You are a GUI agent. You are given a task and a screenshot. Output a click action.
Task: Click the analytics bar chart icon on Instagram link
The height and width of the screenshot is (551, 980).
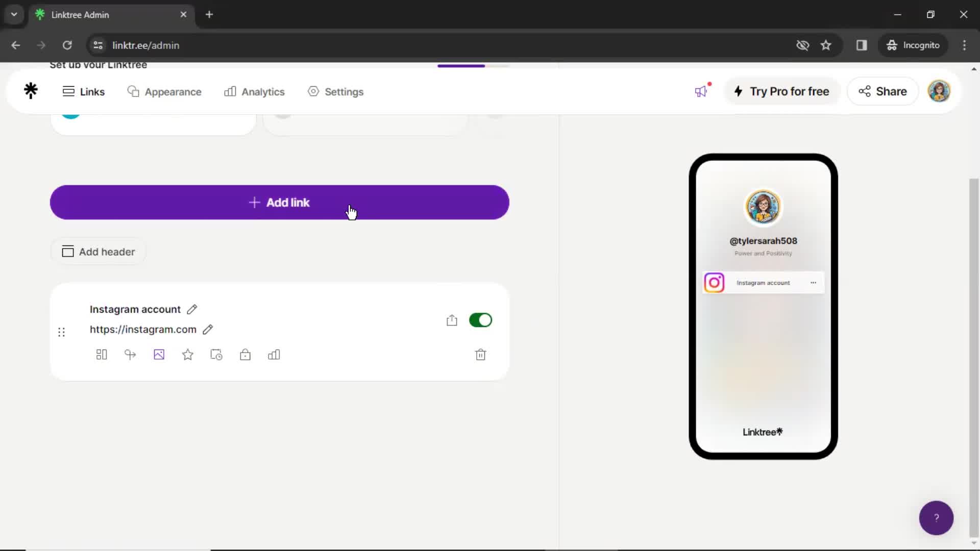coord(274,355)
